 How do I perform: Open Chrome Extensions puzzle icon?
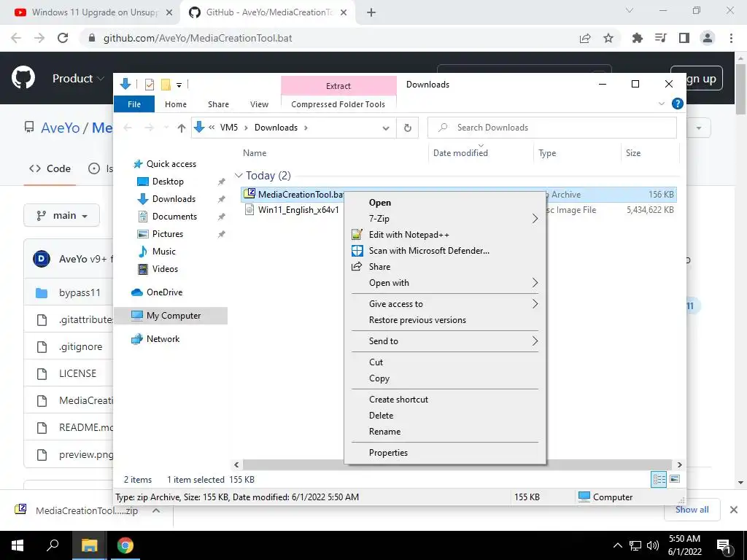pyautogui.click(x=637, y=38)
